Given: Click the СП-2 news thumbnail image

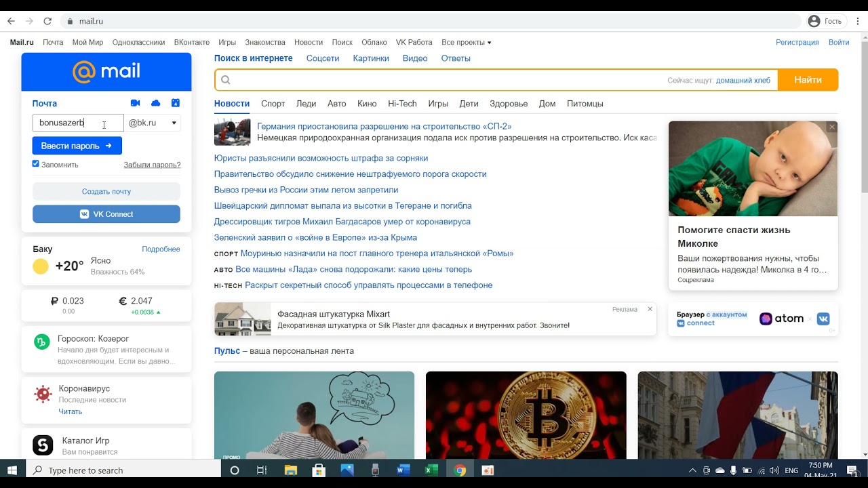Looking at the screenshot, I should 232,132.
